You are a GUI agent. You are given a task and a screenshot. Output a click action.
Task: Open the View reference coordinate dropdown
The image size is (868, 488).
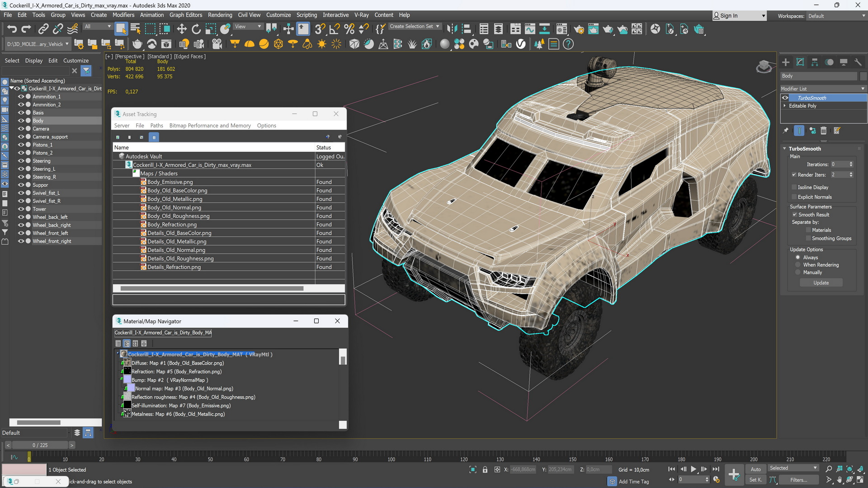click(248, 26)
